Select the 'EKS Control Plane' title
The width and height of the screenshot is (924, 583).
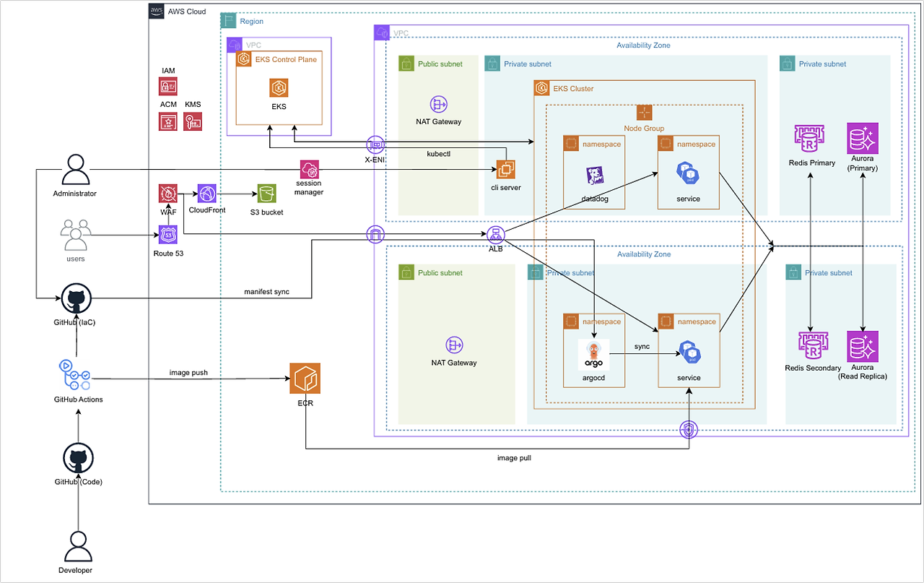[x=286, y=59]
